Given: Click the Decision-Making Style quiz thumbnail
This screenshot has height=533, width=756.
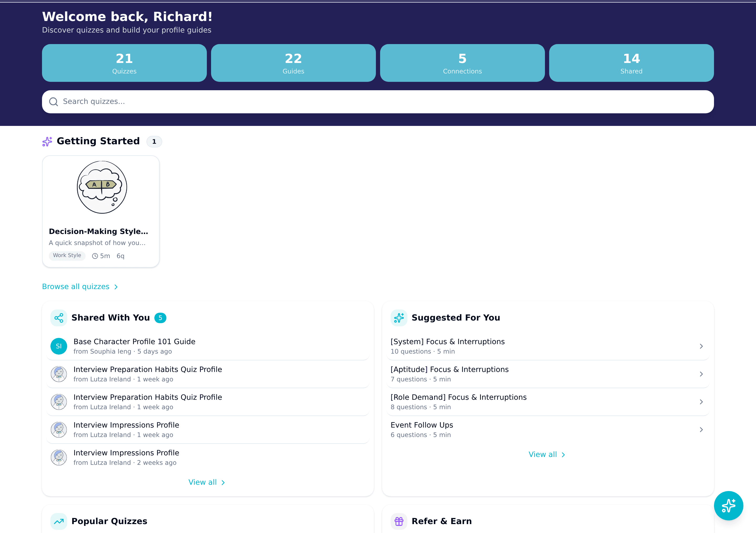Looking at the screenshot, I should [x=101, y=187].
